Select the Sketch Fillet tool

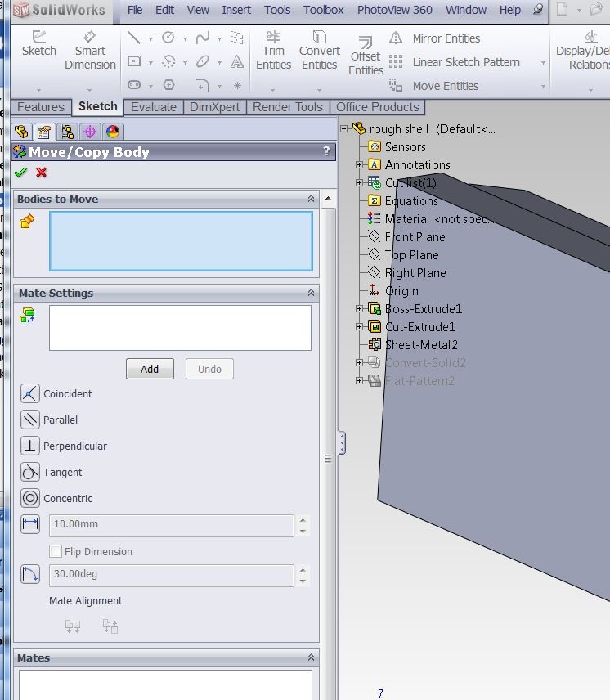click(x=203, y=85)
